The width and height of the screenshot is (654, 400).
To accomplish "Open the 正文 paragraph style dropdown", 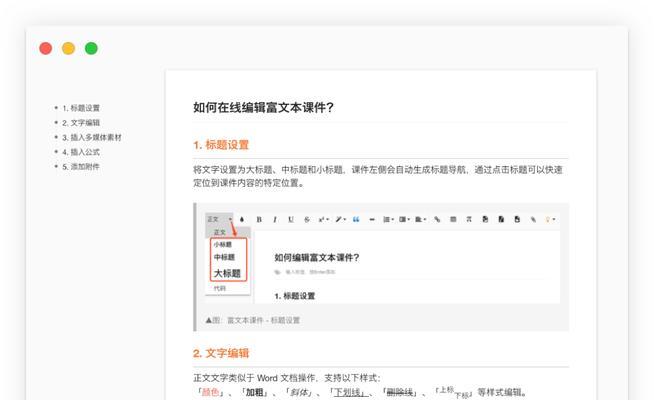I will coord(219,219).
